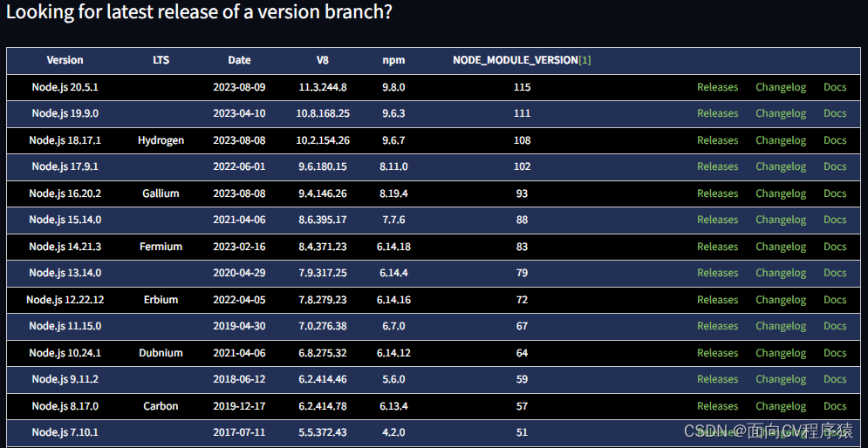Viewport: 868px width, 448px height.
Task: Select V8 version 11.3.244.8 cell
Action: coord(323,87)
